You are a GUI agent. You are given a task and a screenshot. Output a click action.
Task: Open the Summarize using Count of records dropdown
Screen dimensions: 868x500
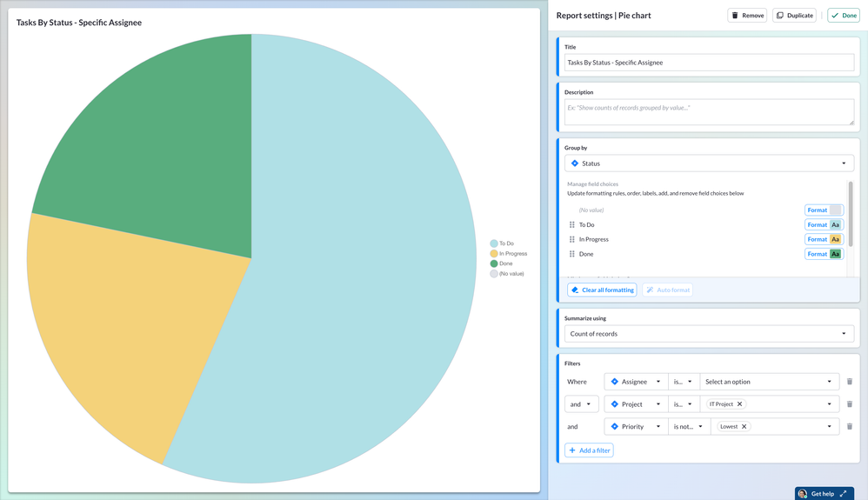(x=709, y=334)
